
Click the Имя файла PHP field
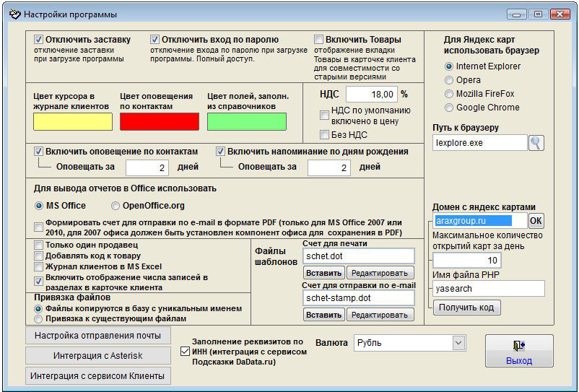(489, 289)
